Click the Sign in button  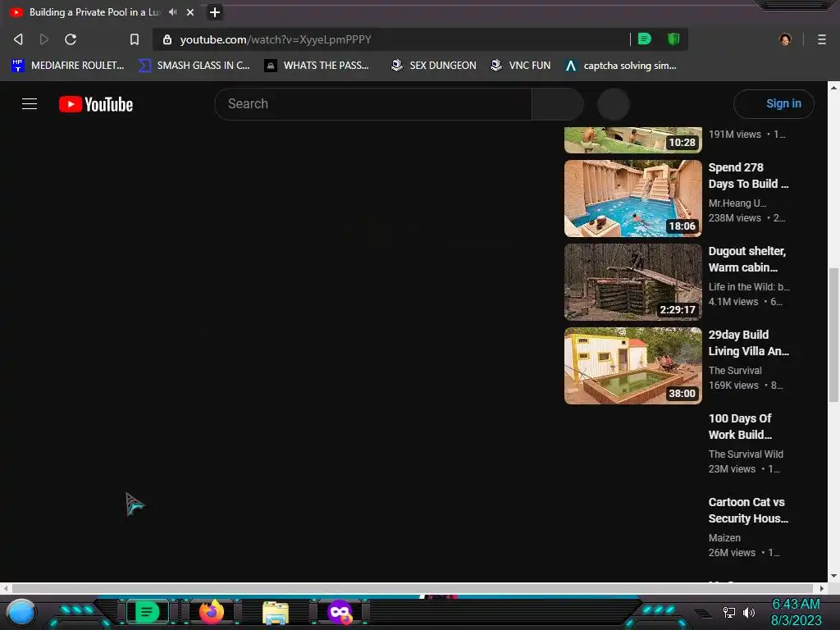774,104
